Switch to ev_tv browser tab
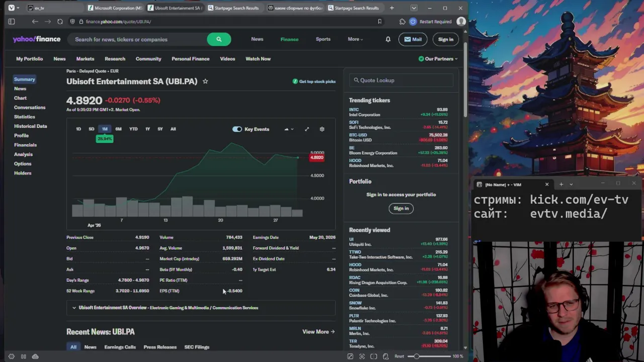Screen dimensions: 644x362 coord(54,8)
